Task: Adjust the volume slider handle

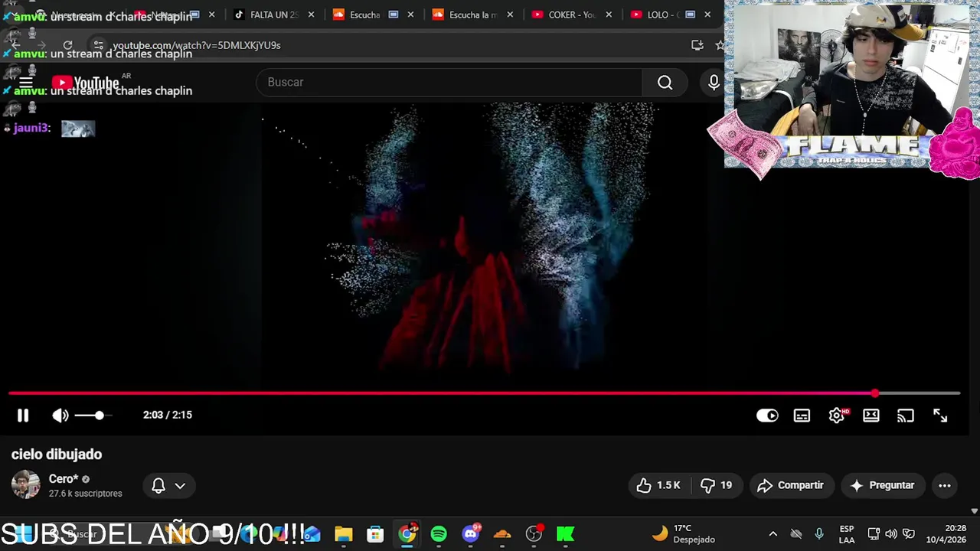Action: coord(99,415)
